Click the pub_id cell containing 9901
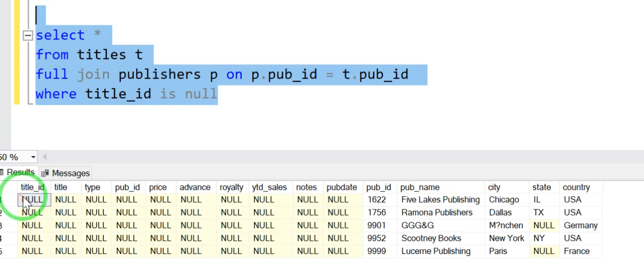The height and width of the screenshot is (271, 644). pos(377,225)
